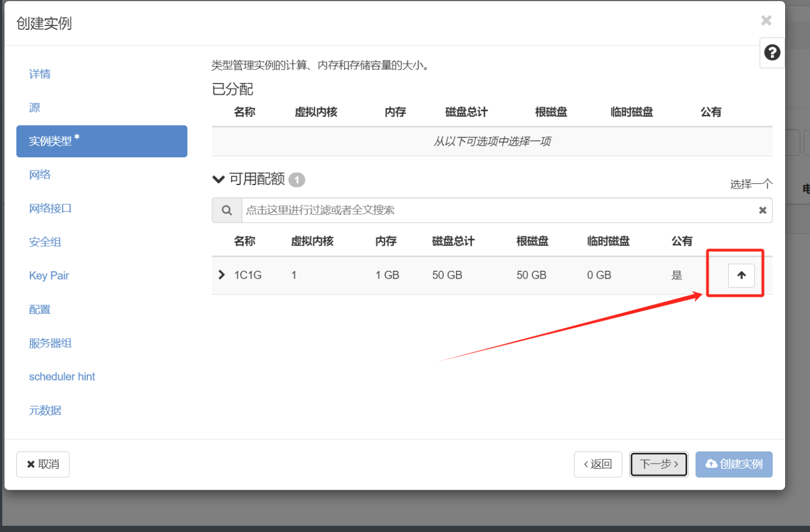
Task: Sort available flavors by 根磁盘 column
Action: [532, 241]
